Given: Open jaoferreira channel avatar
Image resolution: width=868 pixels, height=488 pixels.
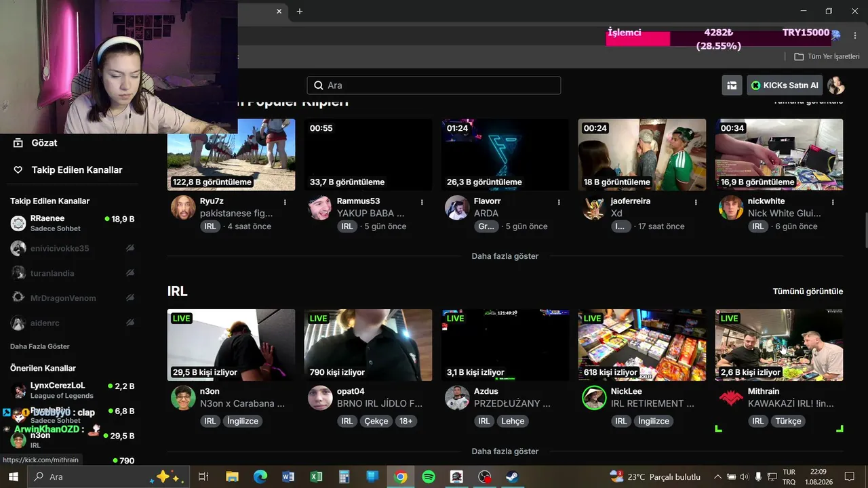Looking at the screenshot, I should click(x=594, y=207).
